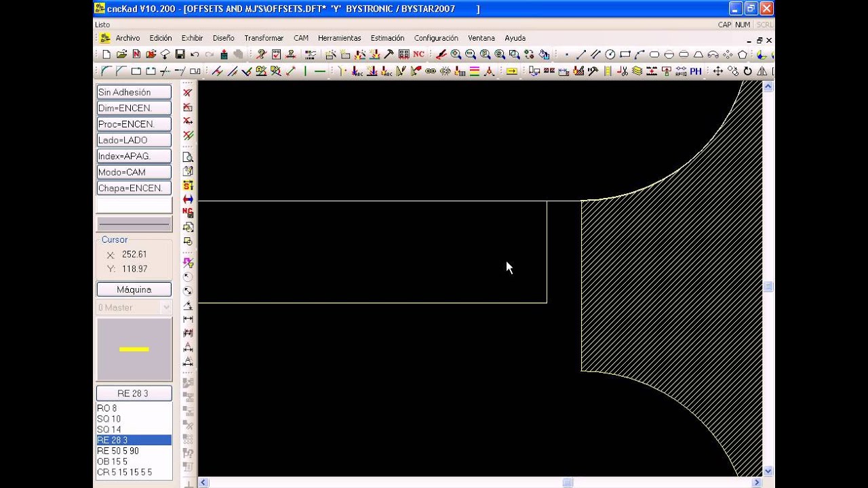The width and height of the screenshot is (868, 488).
Task: Click the red NC generate icon
Action: [418, 54]
